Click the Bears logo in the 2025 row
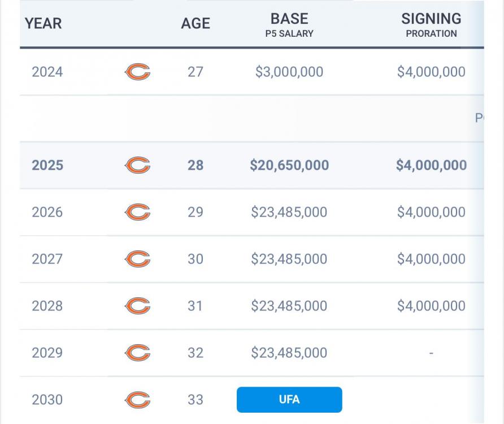Image resolution: width=504 pixels, height=424 pixels. [137, 166]
